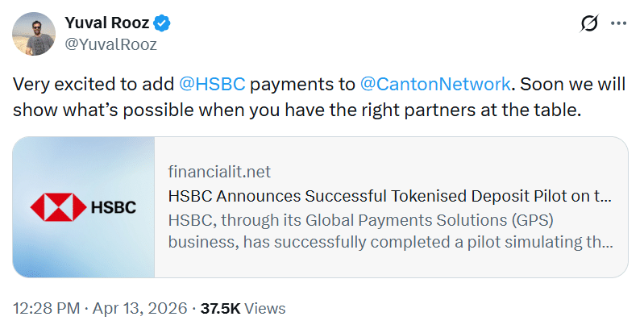
Task: Open the three-dot more options menu
Action: click(619, 24)
